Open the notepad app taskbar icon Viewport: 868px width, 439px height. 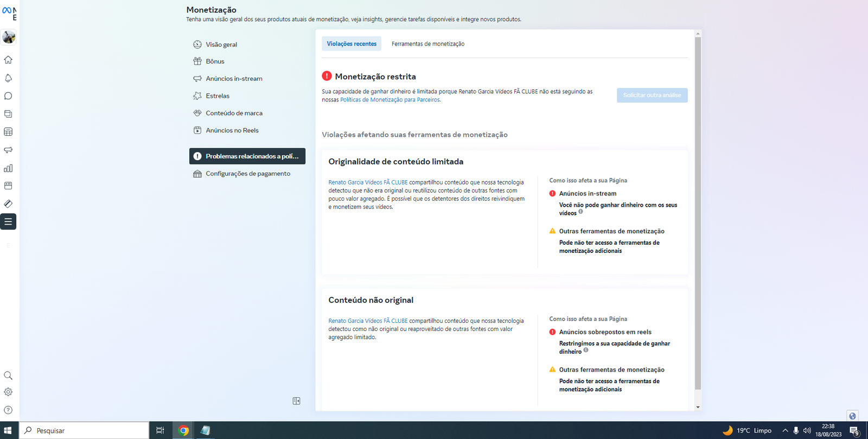[205, 430]
